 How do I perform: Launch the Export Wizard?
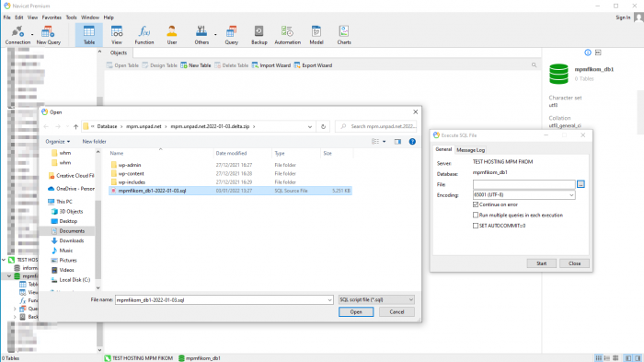click(313, 65)
